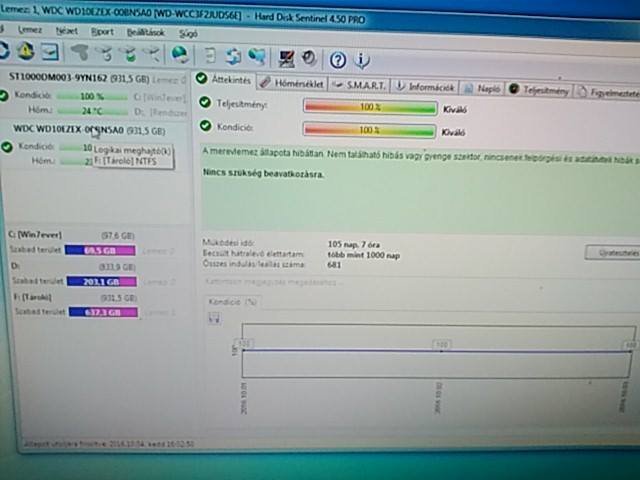The height and width of the screenshot is (480, 640).
Task: Click the green check beside ST1000DM003 Kondíció
Action: 4,96
